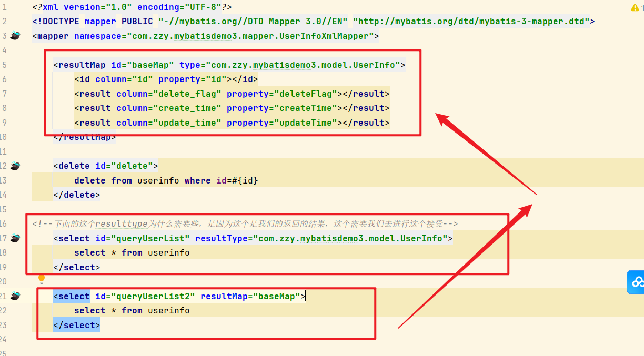Click the MyBatis gutter icon beside the queryUserList2 select
Screen dimensions: 644x356
(15, 296)
